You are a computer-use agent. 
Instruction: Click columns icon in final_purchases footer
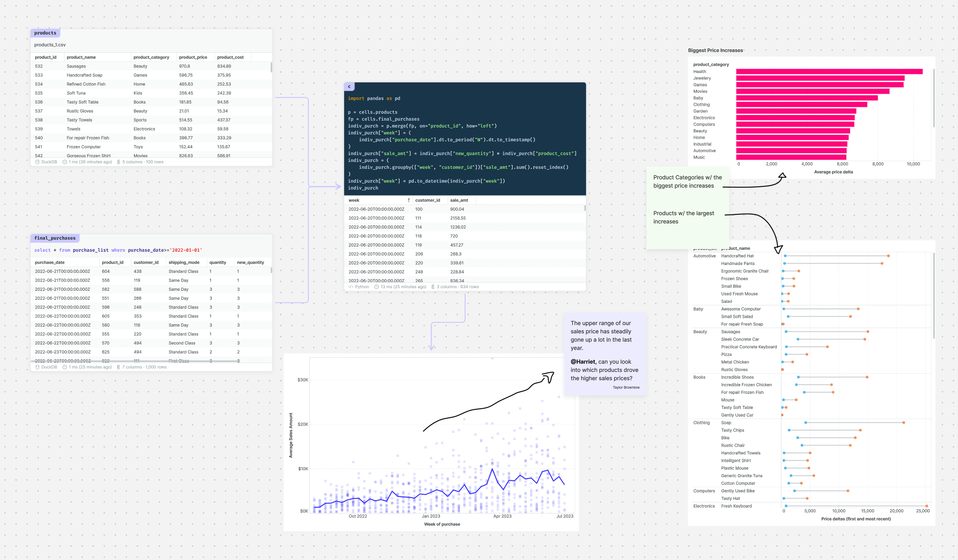[x=118, y=367]
